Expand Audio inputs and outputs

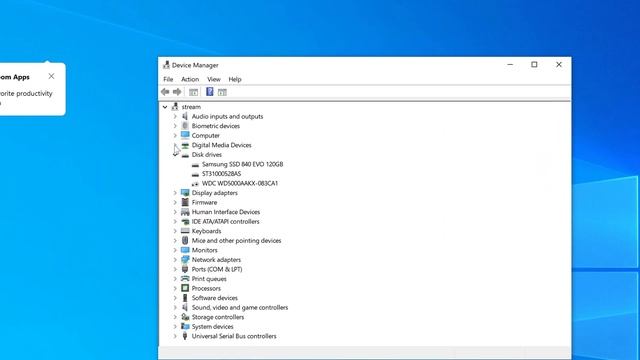point(175,116)
